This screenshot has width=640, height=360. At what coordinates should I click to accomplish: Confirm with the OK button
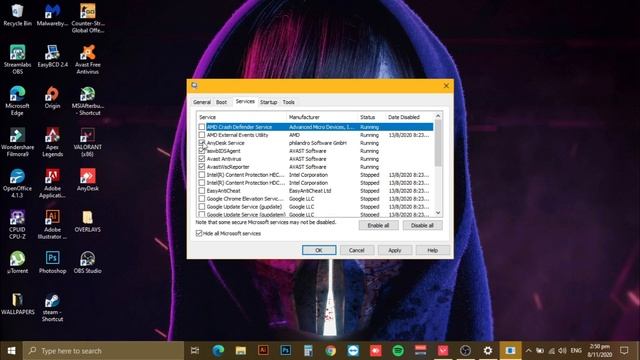pos(319,250)
